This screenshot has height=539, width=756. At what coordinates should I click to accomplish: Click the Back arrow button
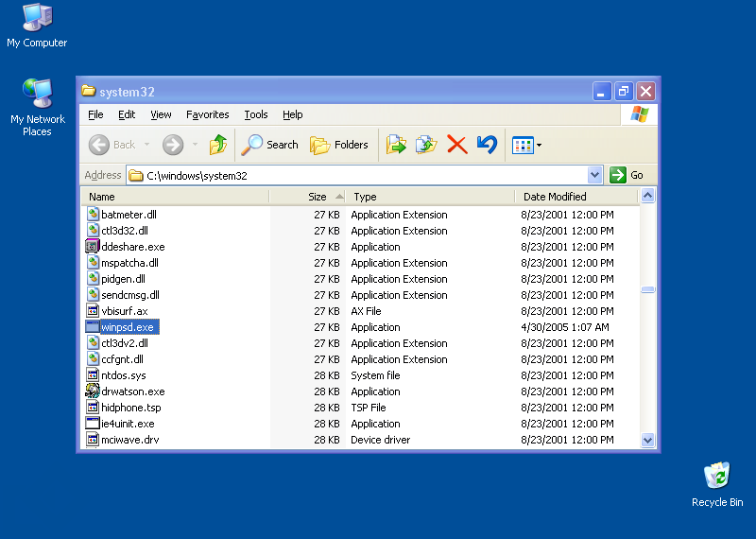[112, 145]
